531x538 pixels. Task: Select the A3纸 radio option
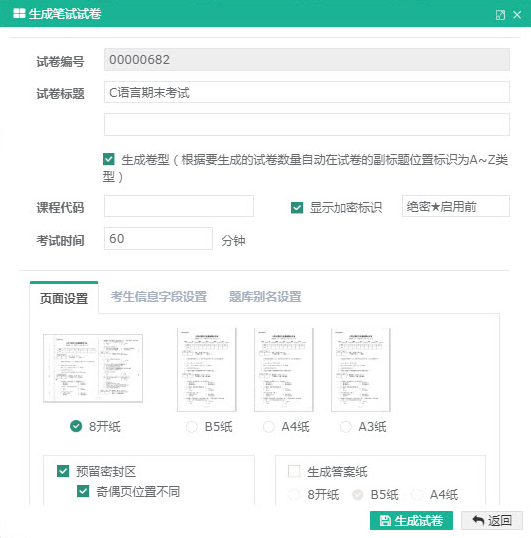345,427
